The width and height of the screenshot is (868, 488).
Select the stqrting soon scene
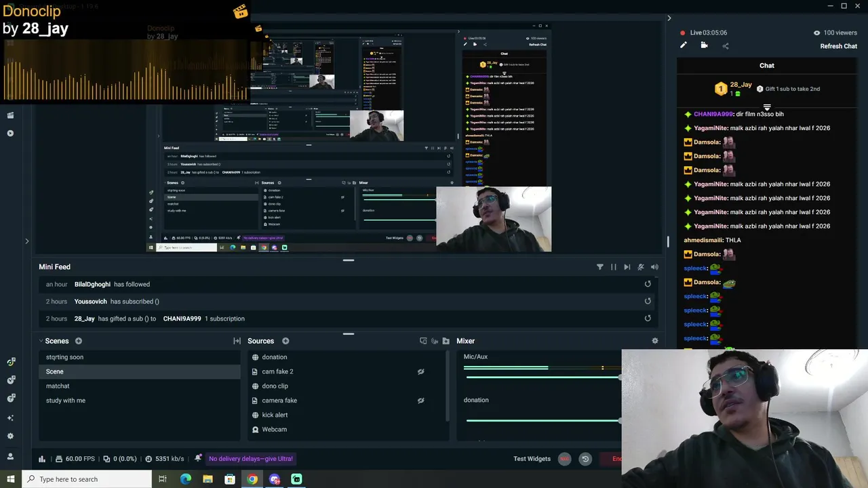(x=139, y=357)
